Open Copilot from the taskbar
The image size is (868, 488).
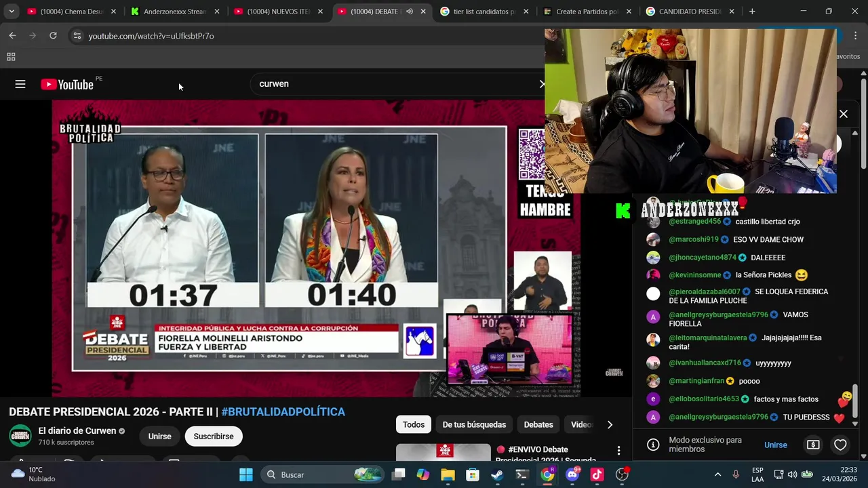423,474
